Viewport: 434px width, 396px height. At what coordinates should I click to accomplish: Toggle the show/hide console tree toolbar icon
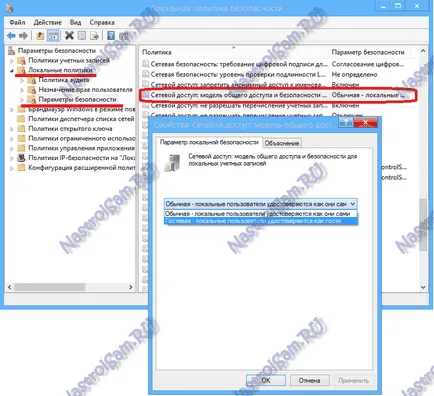point(53,36)
